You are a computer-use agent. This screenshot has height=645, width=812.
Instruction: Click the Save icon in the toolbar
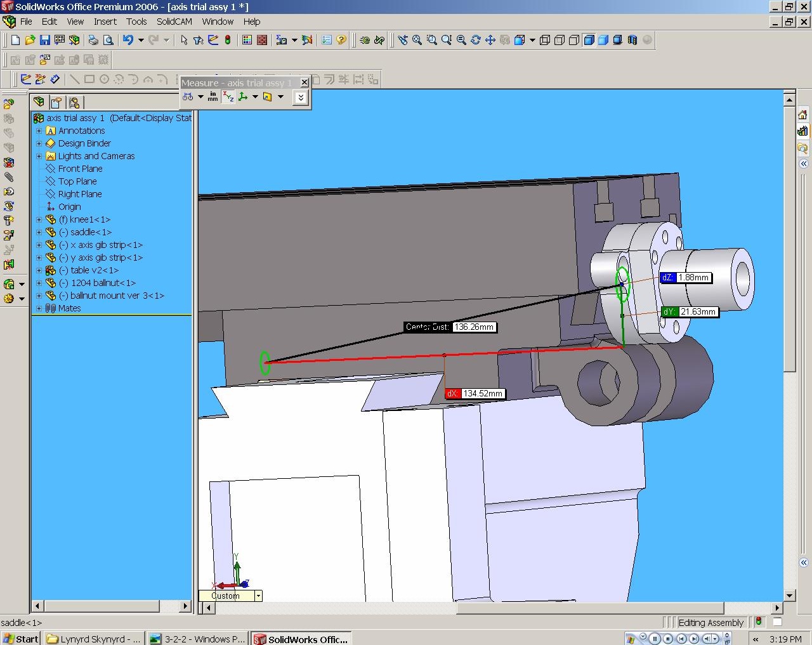[44, 40]
